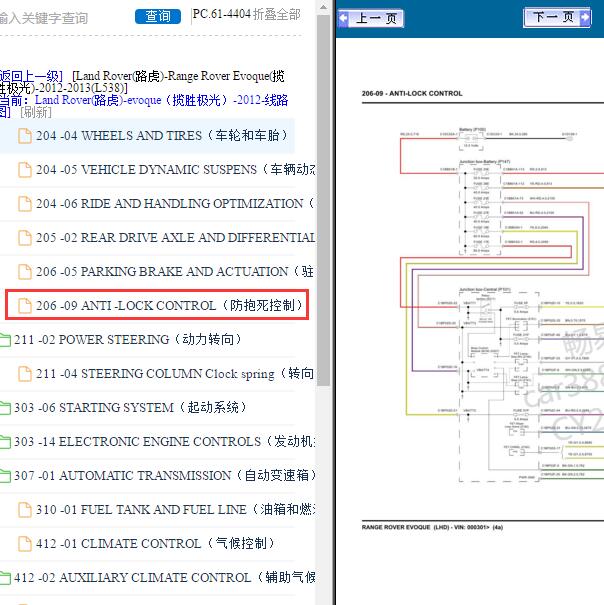
Task: Click the right arrow icon on 下一页
Action: (x=585, y=17)
